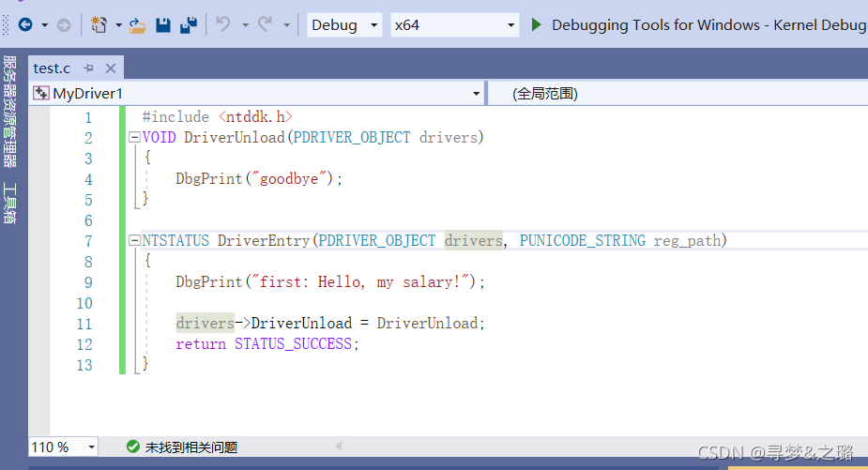Click the Save file floppy icon
This screenshot has width=868, height=470.
(x=162, y=25)
